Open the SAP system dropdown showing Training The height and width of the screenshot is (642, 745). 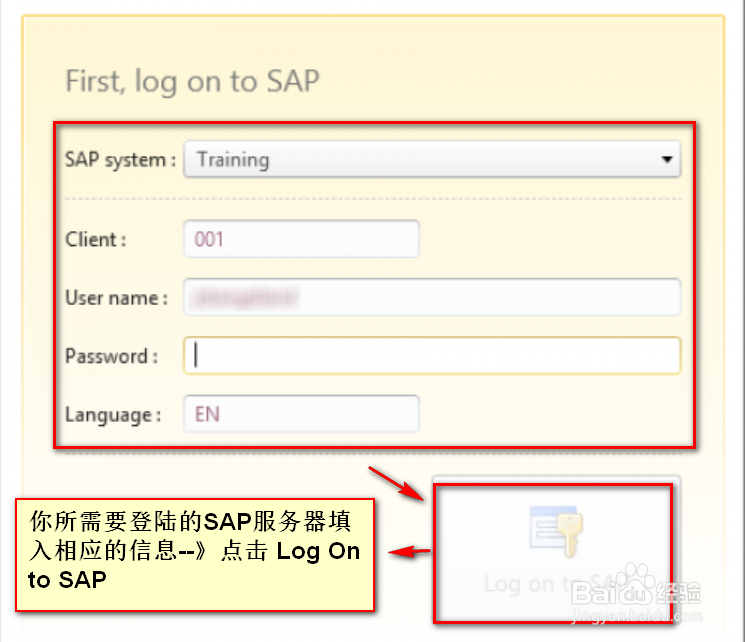[432, 159]
